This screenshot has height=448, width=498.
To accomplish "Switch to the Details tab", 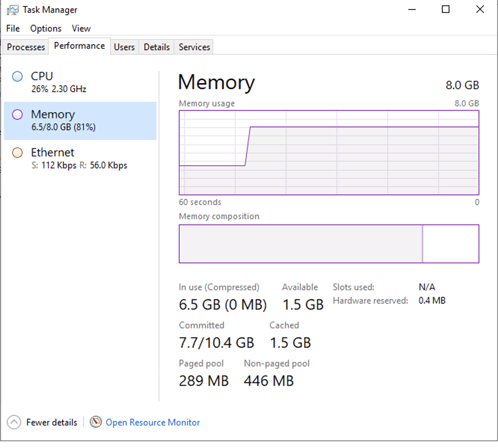I will (x=157, y=47).
